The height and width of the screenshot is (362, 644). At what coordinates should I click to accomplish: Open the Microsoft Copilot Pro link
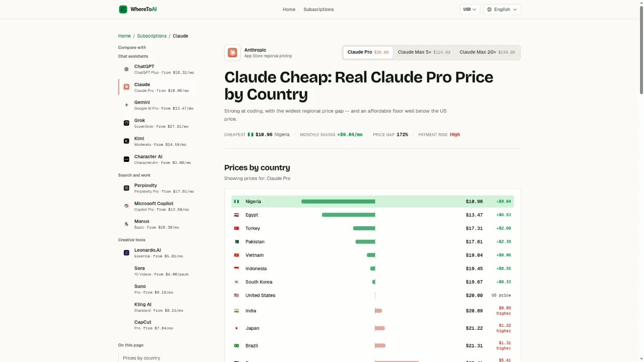[x=158, y=206]
